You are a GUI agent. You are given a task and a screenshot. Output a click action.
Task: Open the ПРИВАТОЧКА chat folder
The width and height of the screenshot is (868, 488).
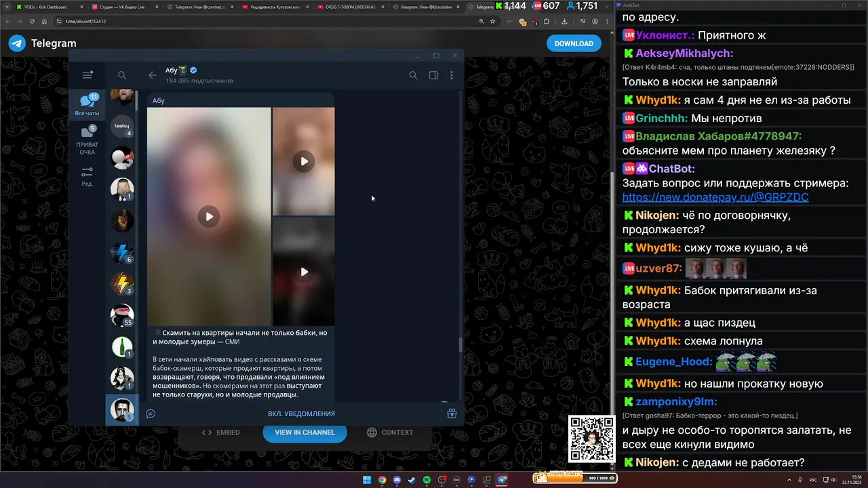(87, 140)
